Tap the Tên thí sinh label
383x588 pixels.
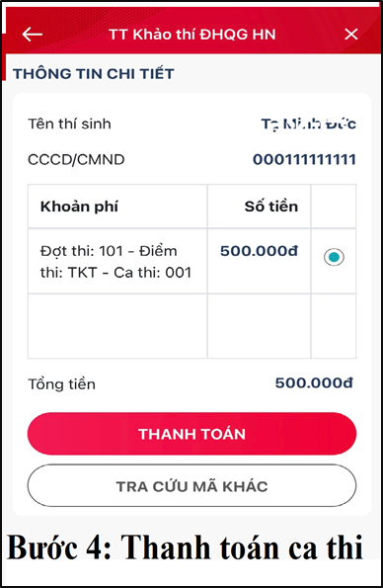tap(69, 124)
